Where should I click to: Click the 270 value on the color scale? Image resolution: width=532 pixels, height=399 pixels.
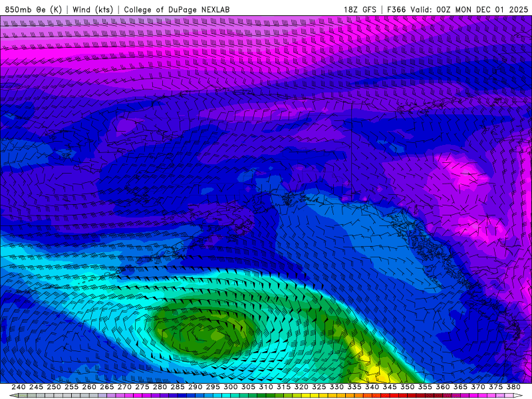(x=124, y=387)
